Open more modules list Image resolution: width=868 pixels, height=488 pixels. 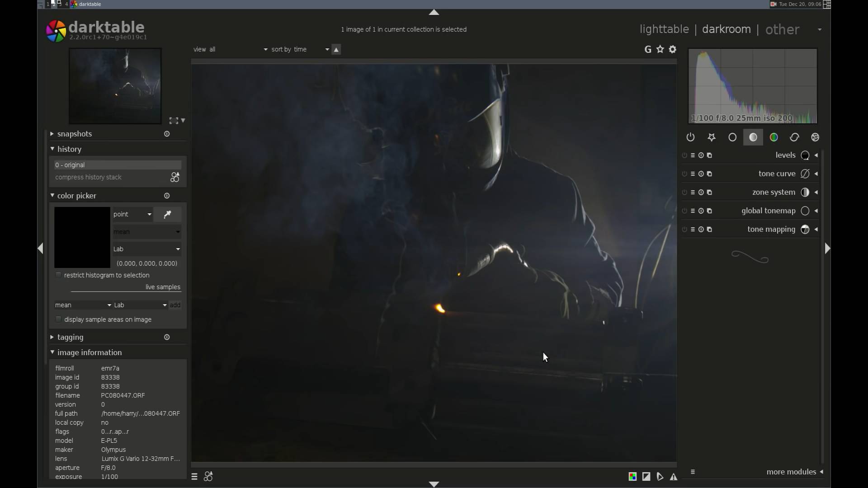[791, 472]
